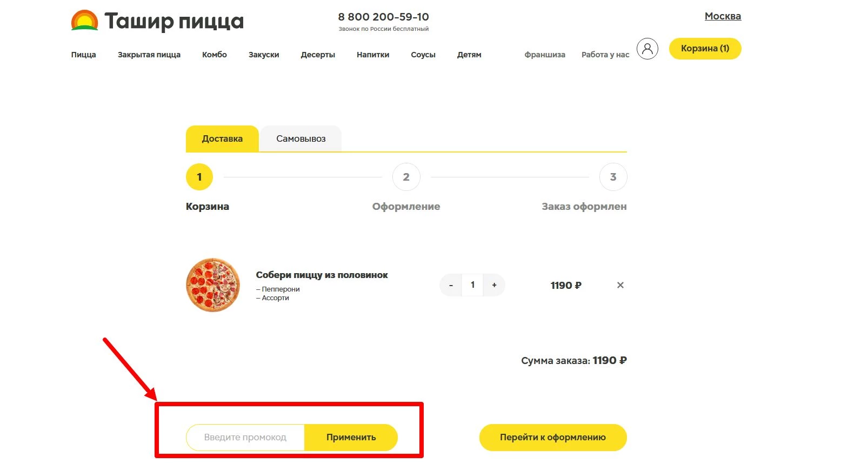
Task: Open the Франшиза page link
Action: point(545,54)
